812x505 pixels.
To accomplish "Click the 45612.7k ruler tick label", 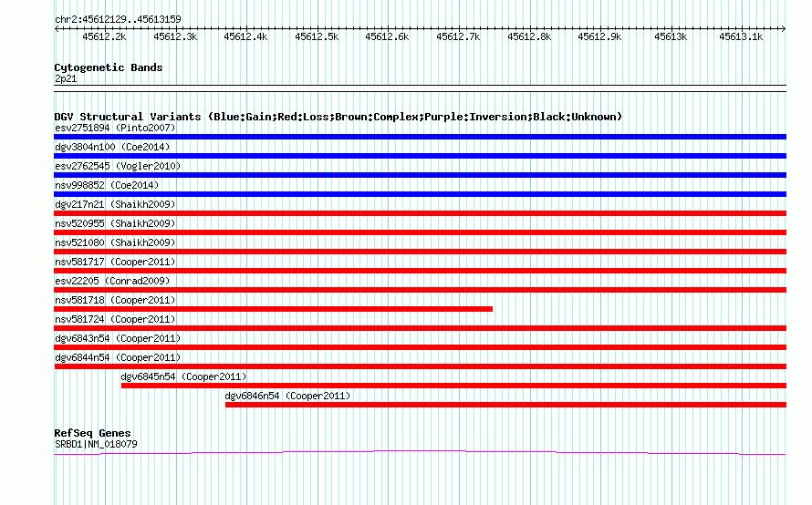I will coord(458,36).
